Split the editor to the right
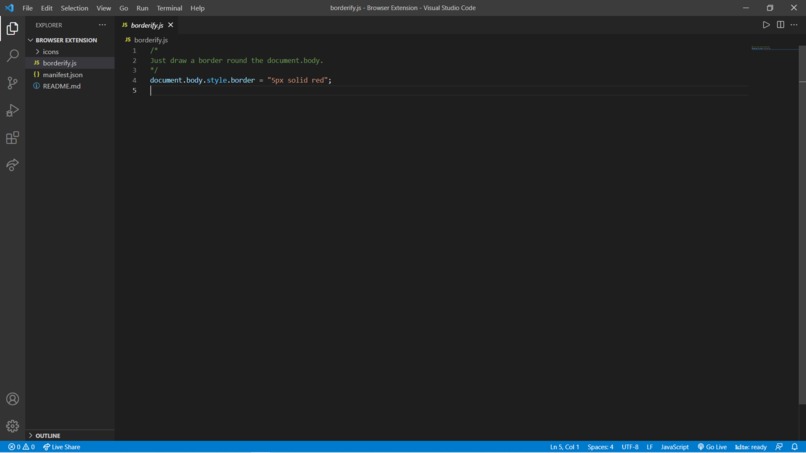This screenshot has height=453, width=806. [780, 25]
